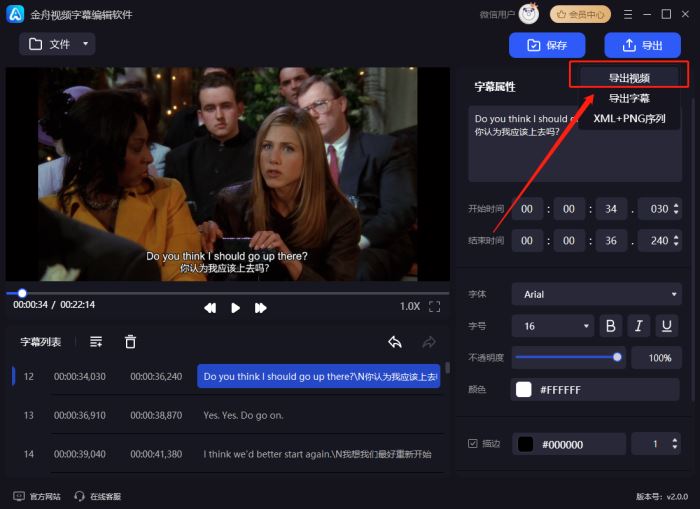Open the black #000000 stroke color swatch
Viewport: 700px width, 509px height.
coord(525,444)
